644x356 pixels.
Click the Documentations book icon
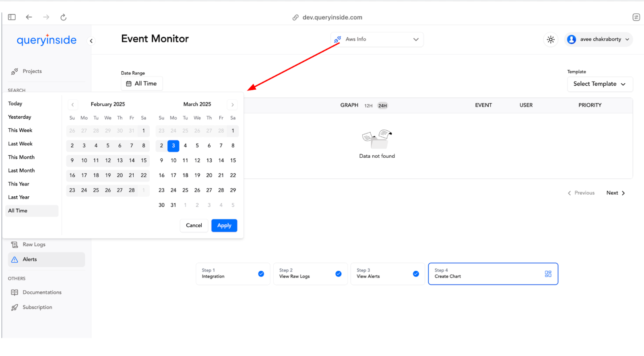pos(14,292)
